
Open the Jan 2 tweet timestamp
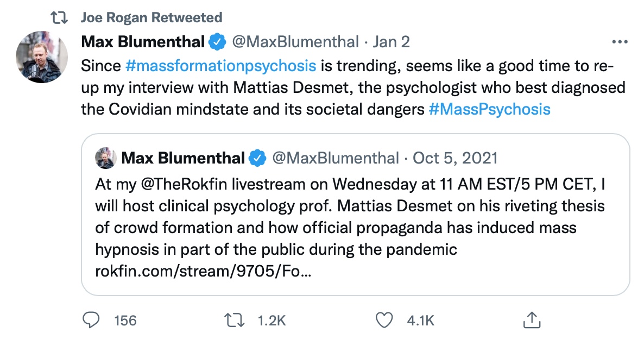click(391, 42)
